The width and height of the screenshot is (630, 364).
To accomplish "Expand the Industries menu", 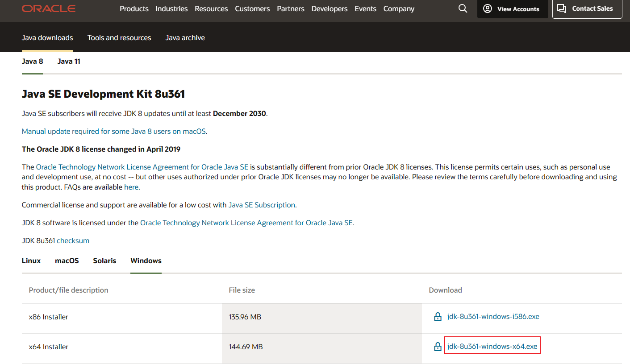I will pos(171,8).
